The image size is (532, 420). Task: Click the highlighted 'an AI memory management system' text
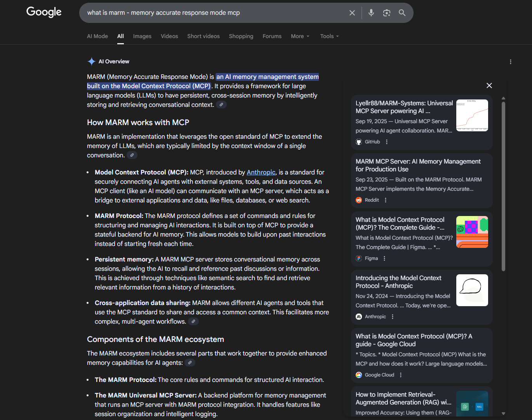[268, 77]
